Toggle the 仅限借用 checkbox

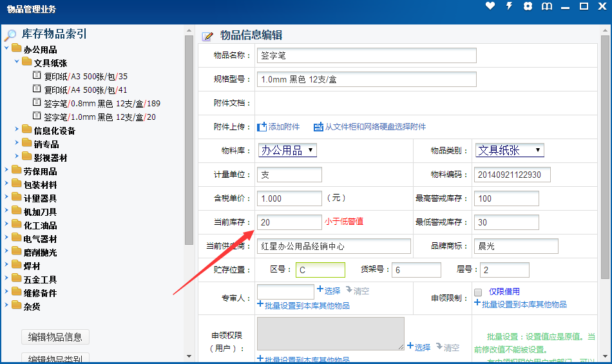pos(478,292)
